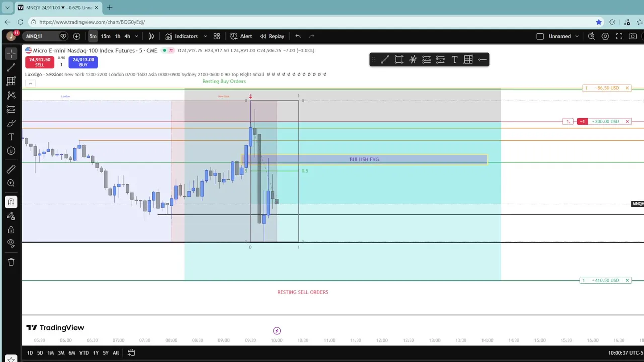644x362 pixels.
Task: Lock all drawing tools
Action: 11,230
